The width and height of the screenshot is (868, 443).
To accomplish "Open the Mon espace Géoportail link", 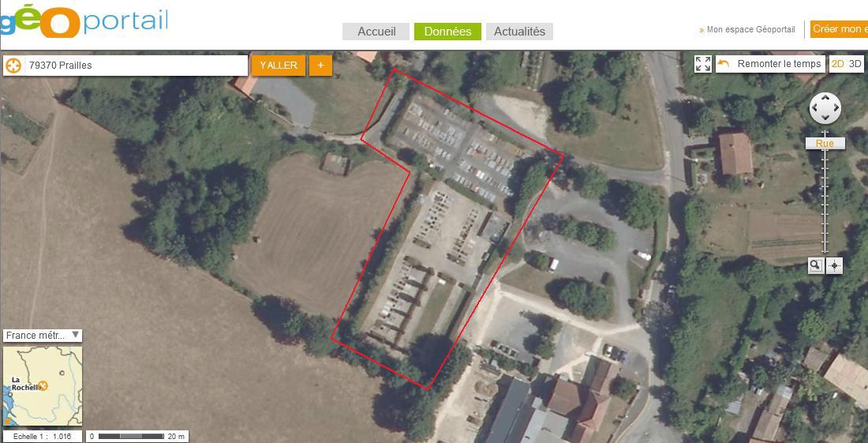I will coord(750,30).
